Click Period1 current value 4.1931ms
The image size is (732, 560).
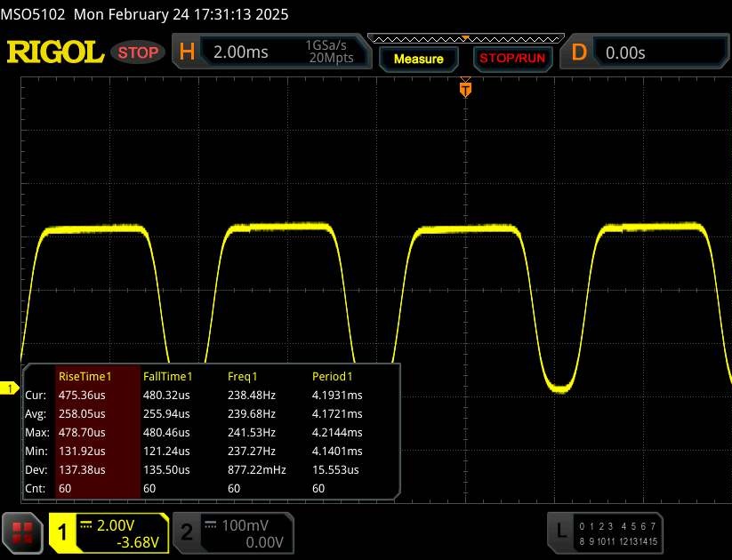(x=337, y=396)
